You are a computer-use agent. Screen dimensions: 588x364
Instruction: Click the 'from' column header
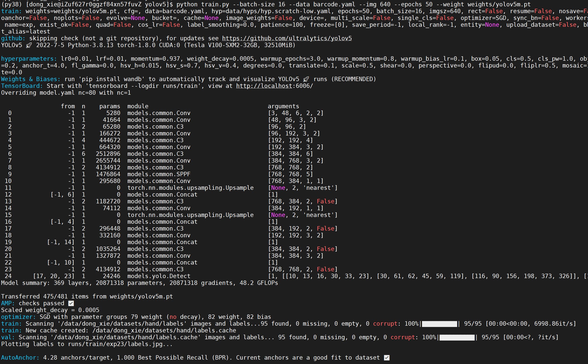point(68,107)
